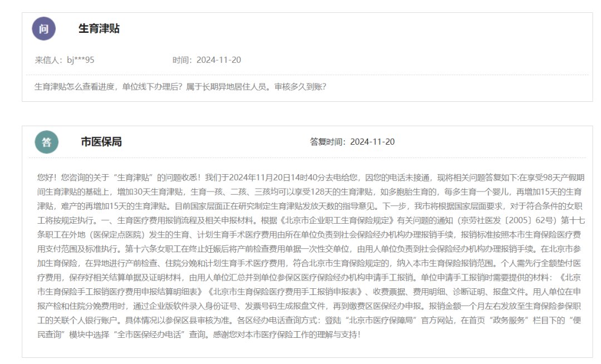Click the answer line starting 加生育保险，在异地
This screenshot has width=601, height=364.
tap(309, 263)
